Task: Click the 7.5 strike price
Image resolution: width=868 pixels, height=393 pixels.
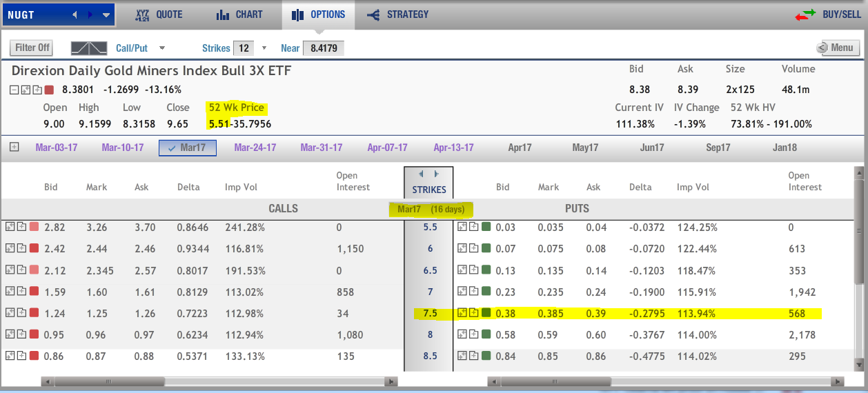Action: point(430,314)
